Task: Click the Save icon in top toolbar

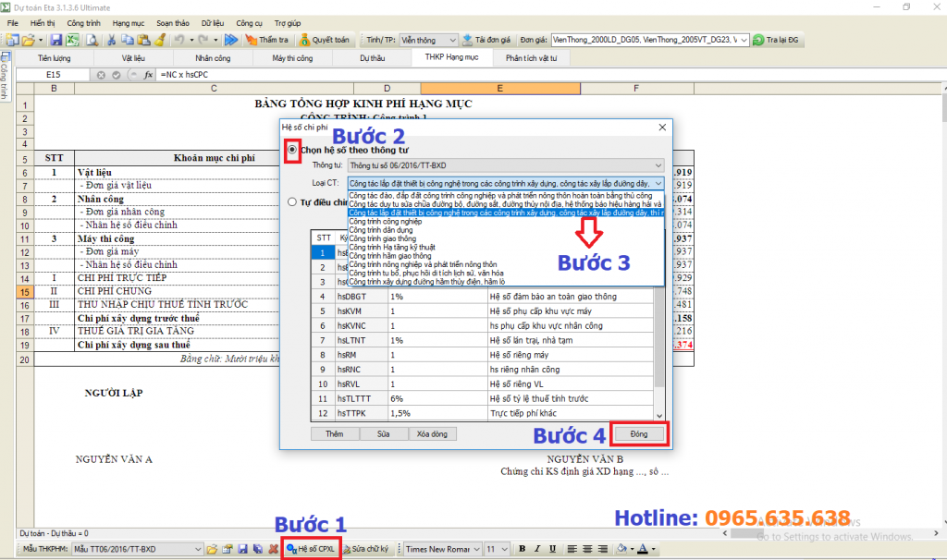Action: (x=55, y=40)
